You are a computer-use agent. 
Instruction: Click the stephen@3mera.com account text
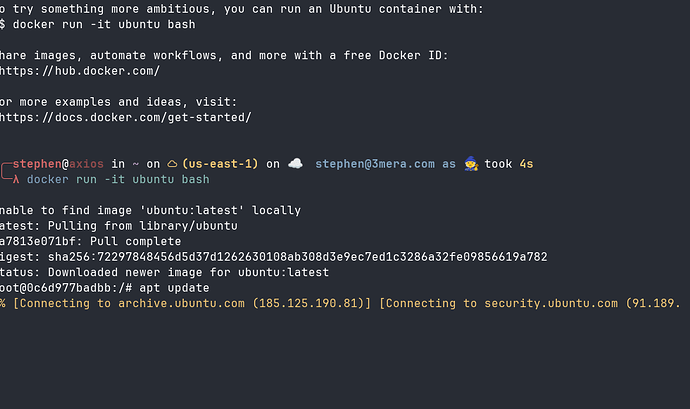[x=375, y=164]
